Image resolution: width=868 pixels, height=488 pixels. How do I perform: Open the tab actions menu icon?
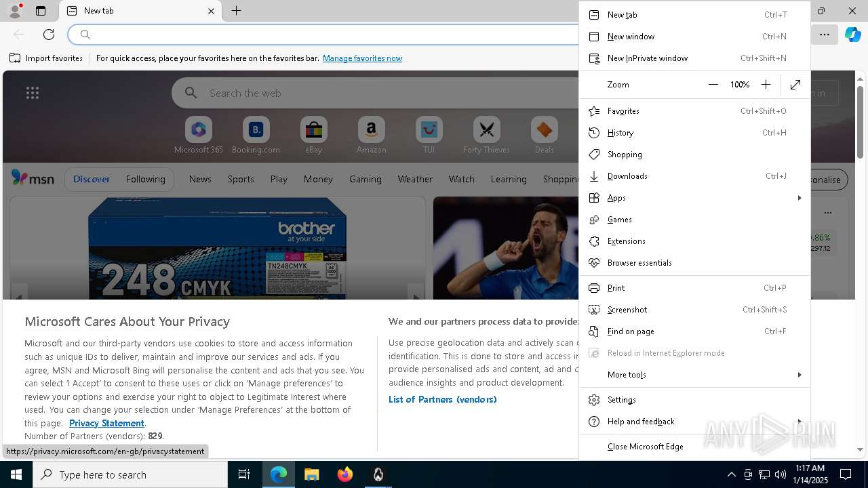point(41,11)
